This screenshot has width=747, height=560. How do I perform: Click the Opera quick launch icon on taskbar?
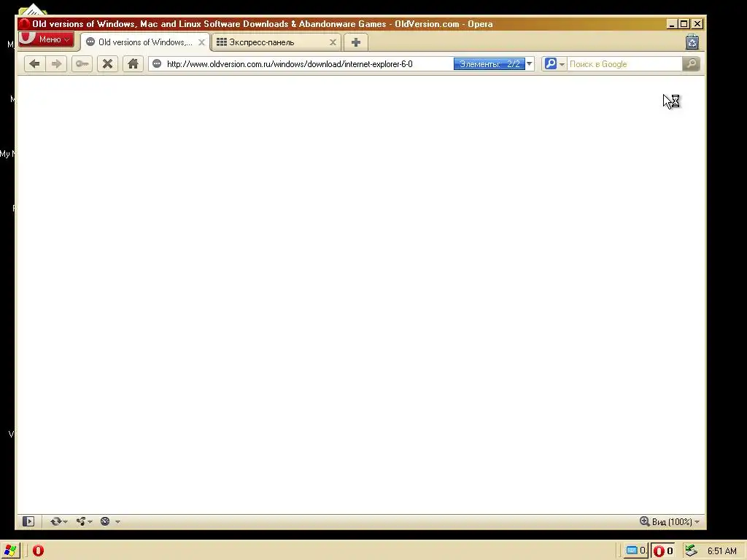[x=38, y=551]
